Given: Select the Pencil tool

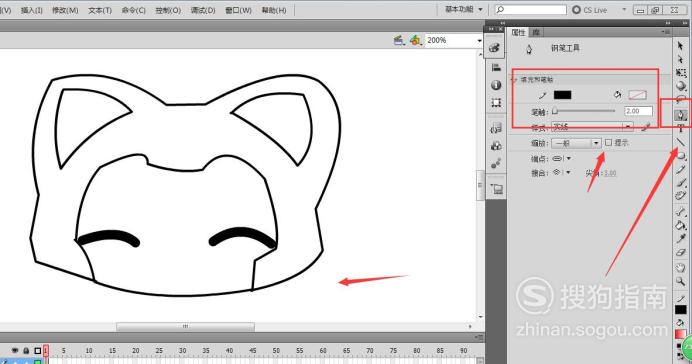Looking at the screenshot, I should [681, 169].
